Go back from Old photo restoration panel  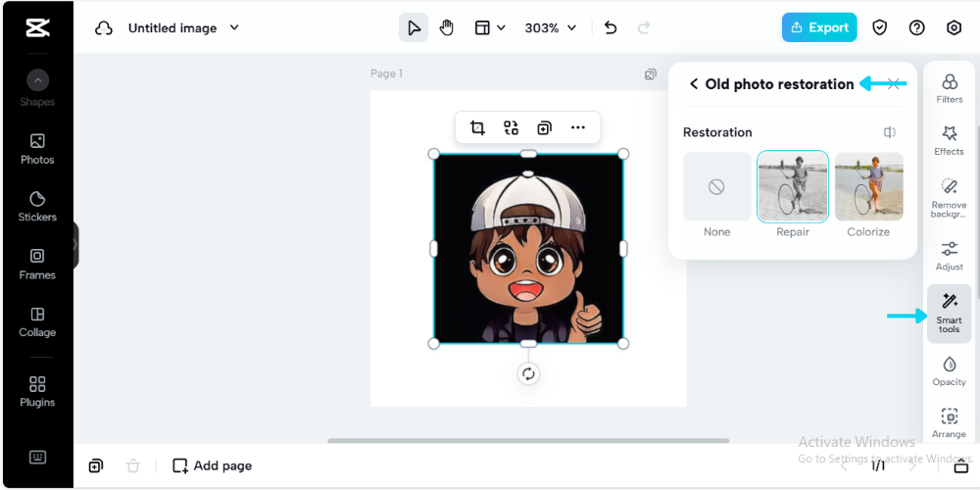click(693, 83)
